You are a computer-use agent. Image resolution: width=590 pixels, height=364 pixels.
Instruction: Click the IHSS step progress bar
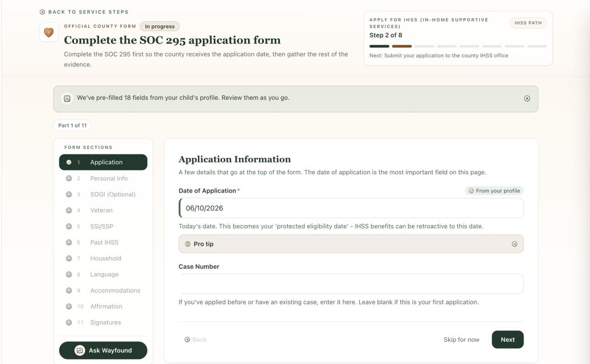coord(458,46)
